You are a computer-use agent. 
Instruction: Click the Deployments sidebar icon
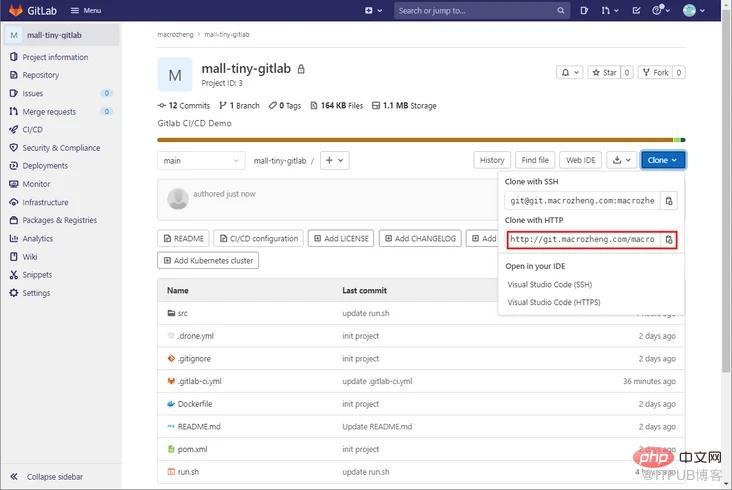click(x=14, y=166)
